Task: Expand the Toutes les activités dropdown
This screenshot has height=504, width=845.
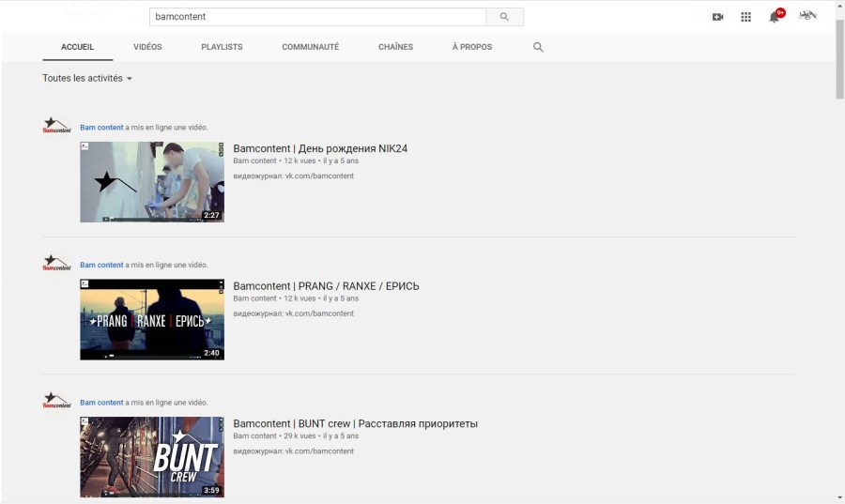Action: [87, 79]
